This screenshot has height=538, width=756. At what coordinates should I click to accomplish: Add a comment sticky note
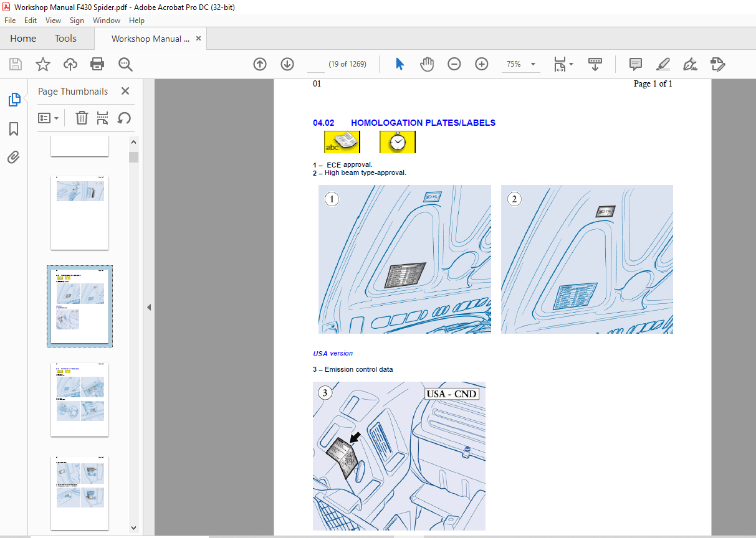(636, 64)
